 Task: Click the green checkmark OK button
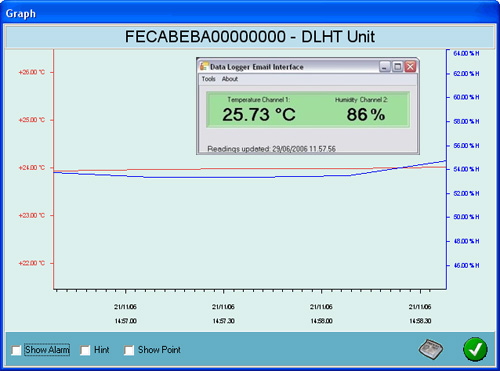coord(475,349)
